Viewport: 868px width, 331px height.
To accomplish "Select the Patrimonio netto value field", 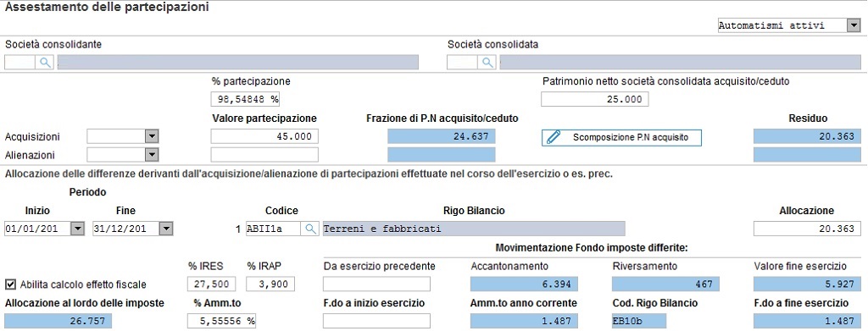I will 594,99.
